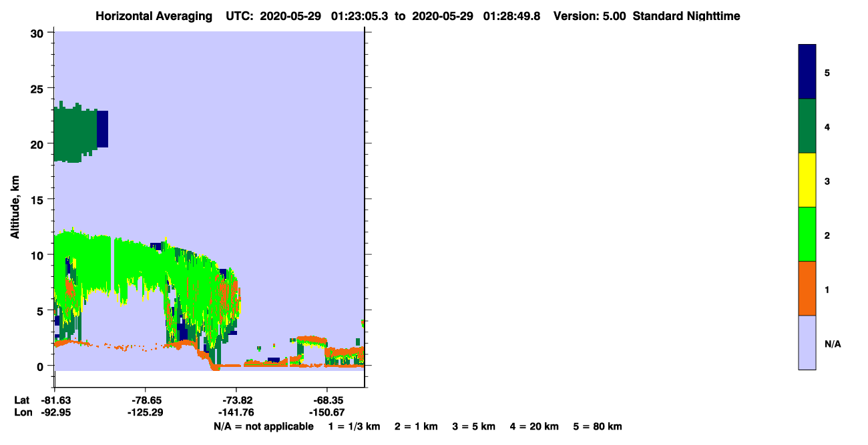Image resolution: width=868 pixels, height=445 pixels.
Task: Click the '2 = 1 km' legend entry
Action: [416, 426]
